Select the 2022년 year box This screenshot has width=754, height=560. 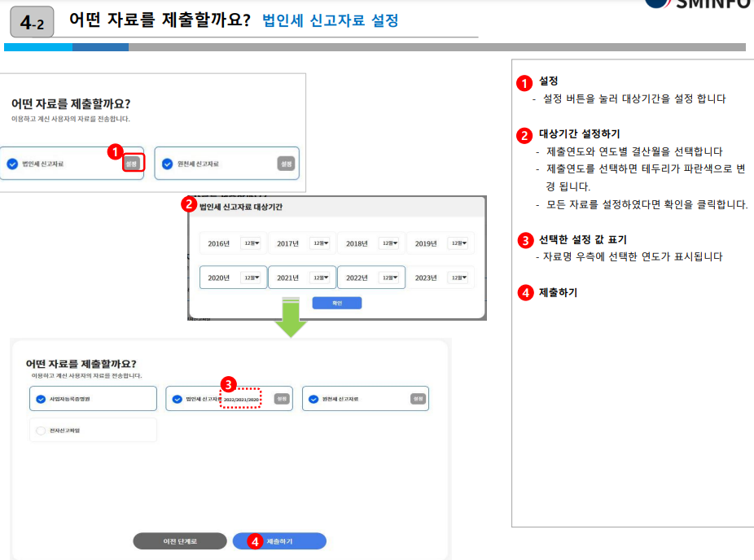[358, 277]
